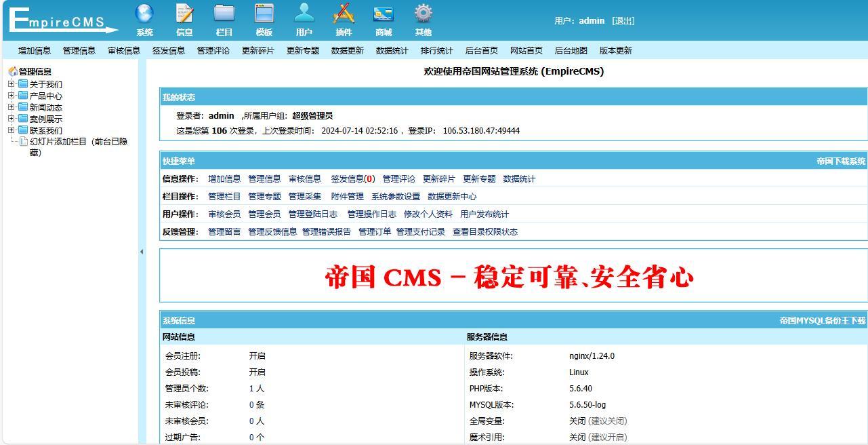Open 管理反馈信息 in quick menu
The image size is (868, 445).
[x=272, y=232]
